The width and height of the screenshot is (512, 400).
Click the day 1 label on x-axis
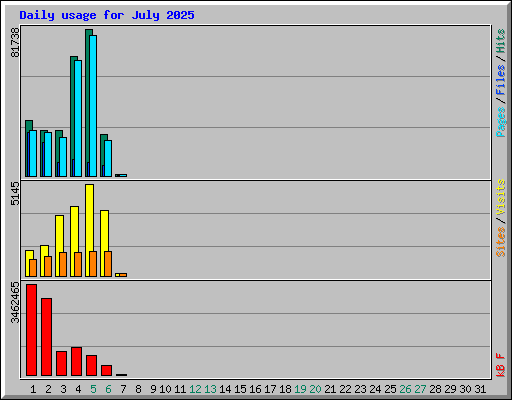point(33,389)
